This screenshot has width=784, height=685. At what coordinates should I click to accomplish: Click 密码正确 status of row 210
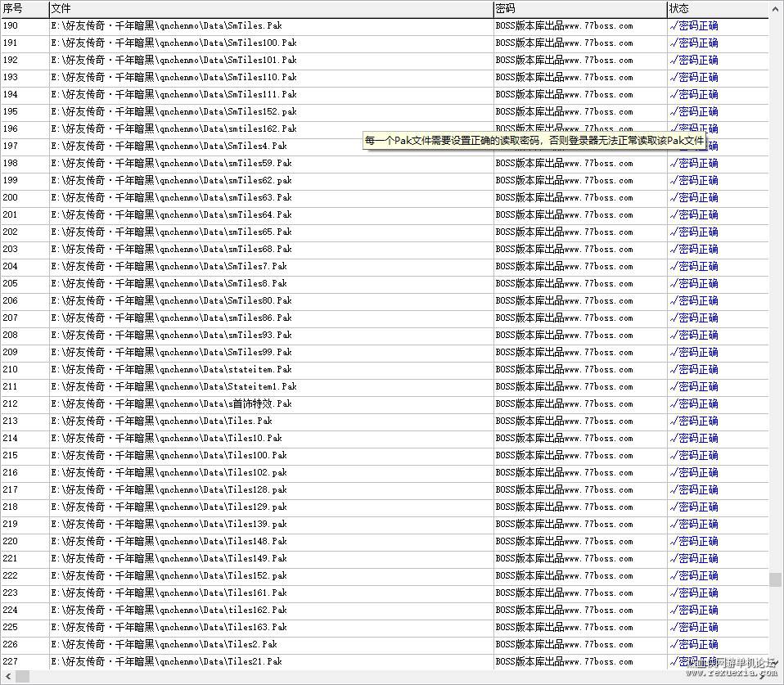point(698,369)
